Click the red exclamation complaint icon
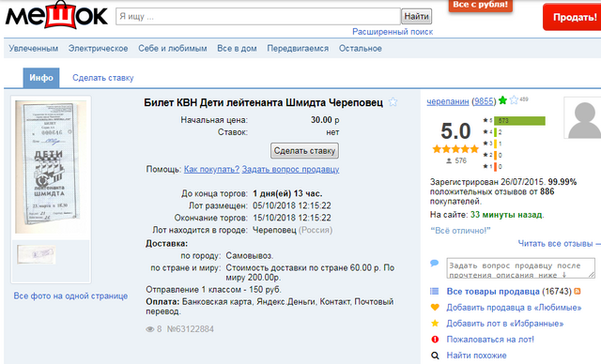 point(435,339)
